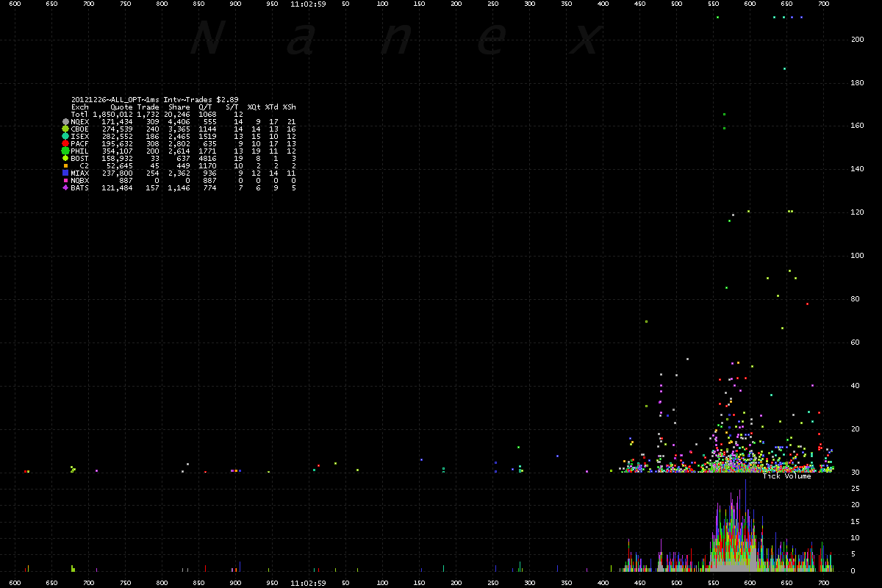Select NQEX share value '4,406'
The height and width of the screenshot is (588, 882).
[179, 121]
